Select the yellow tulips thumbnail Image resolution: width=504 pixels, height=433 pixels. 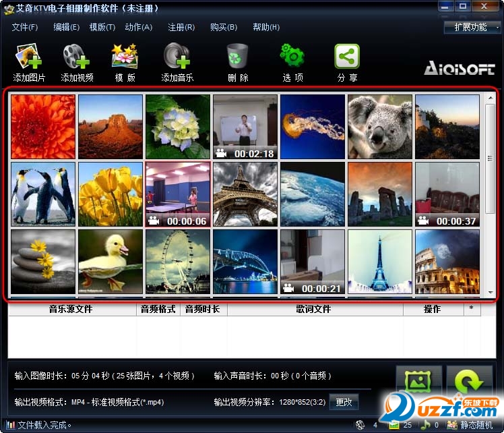tap(111, 194)
